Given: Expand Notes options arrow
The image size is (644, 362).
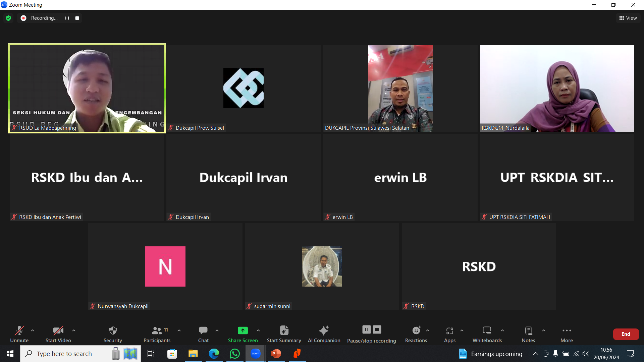Looking at the screenshot, I should (x=544, y=330).
